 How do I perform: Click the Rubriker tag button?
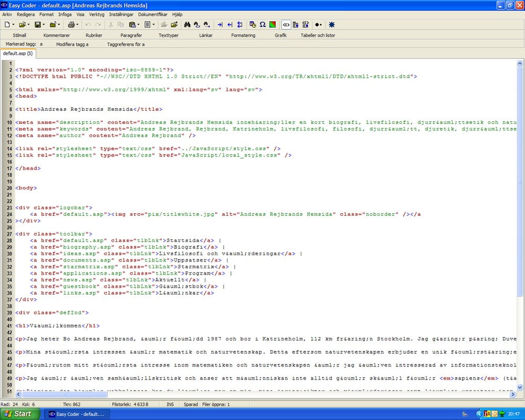pos(94,35)
